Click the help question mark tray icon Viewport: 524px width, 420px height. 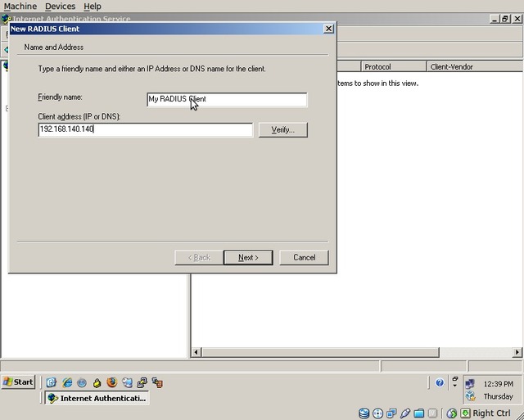point(440,382)
